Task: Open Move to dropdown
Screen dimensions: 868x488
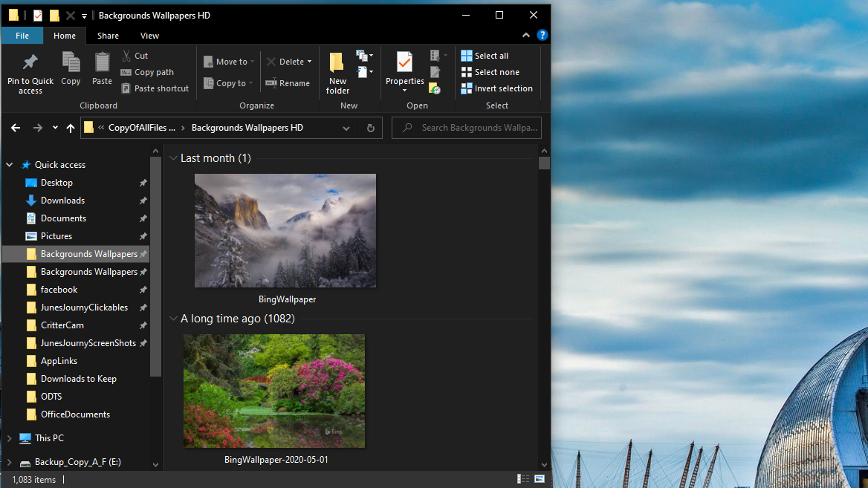Action: pyautogui.click(x=229, y=62)
